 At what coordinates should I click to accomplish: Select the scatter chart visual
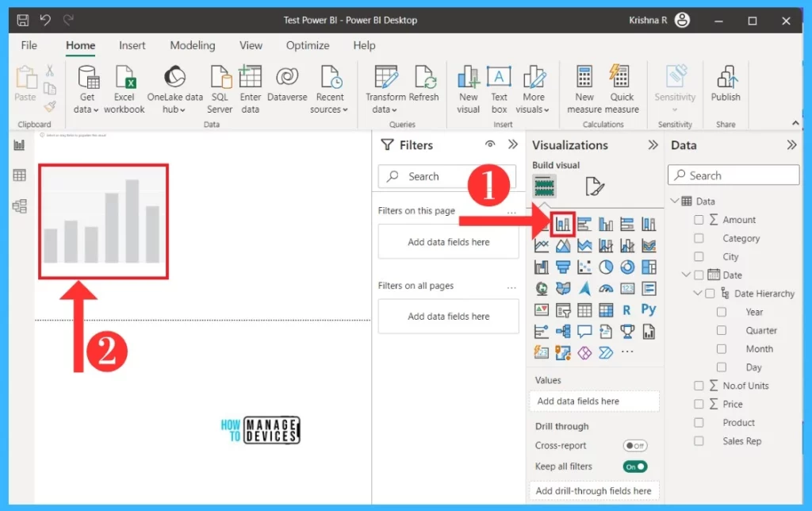tap(584, 267)
